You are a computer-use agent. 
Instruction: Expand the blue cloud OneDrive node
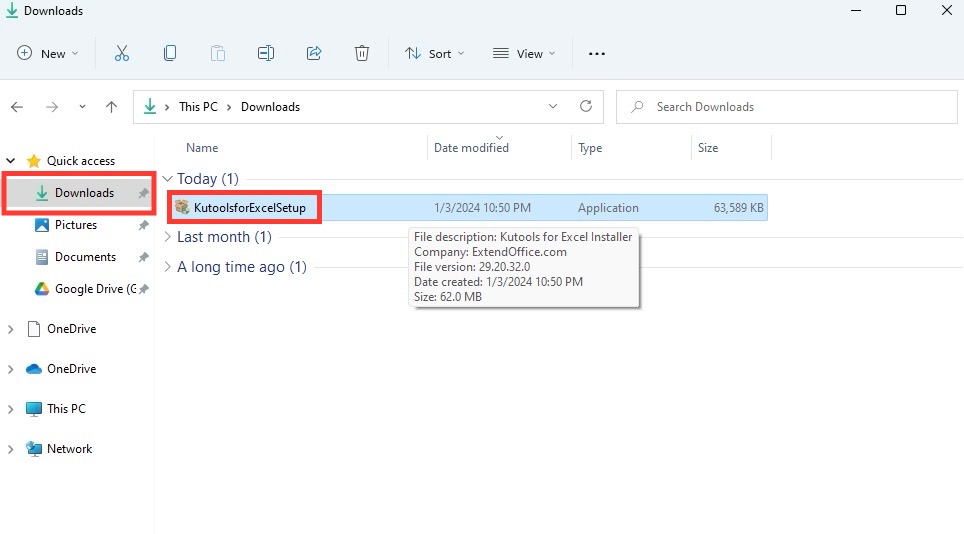pos(10,369)
